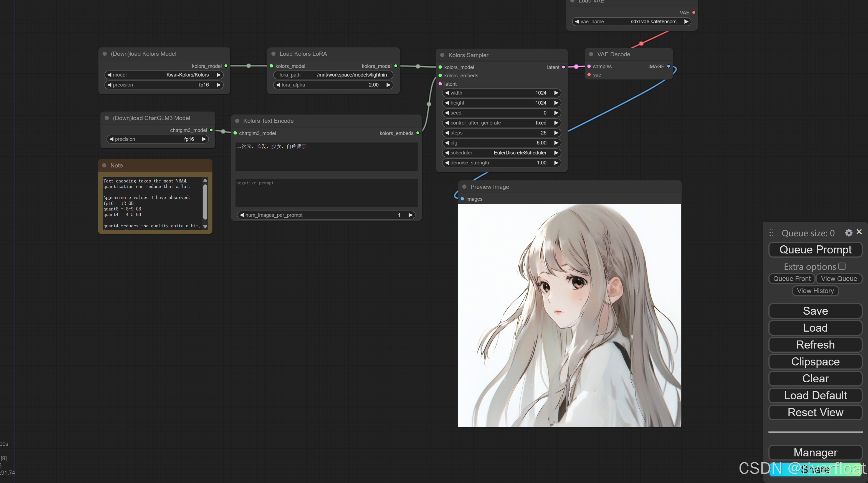Collapse the Load Kolors LoRA node dot
This screenshot has width=868, height=483.
pos(273,54)
